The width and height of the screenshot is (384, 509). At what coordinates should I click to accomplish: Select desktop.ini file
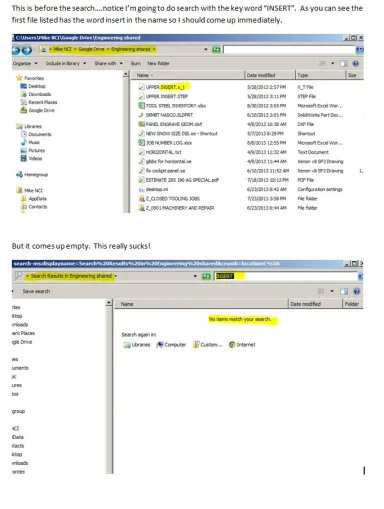pos(153,189)
